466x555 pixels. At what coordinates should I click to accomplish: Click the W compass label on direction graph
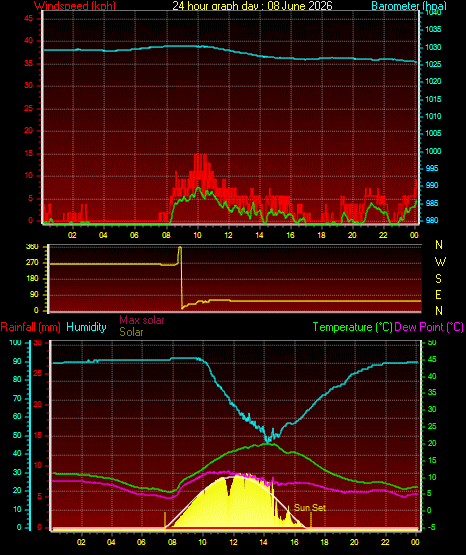point(440,262)
